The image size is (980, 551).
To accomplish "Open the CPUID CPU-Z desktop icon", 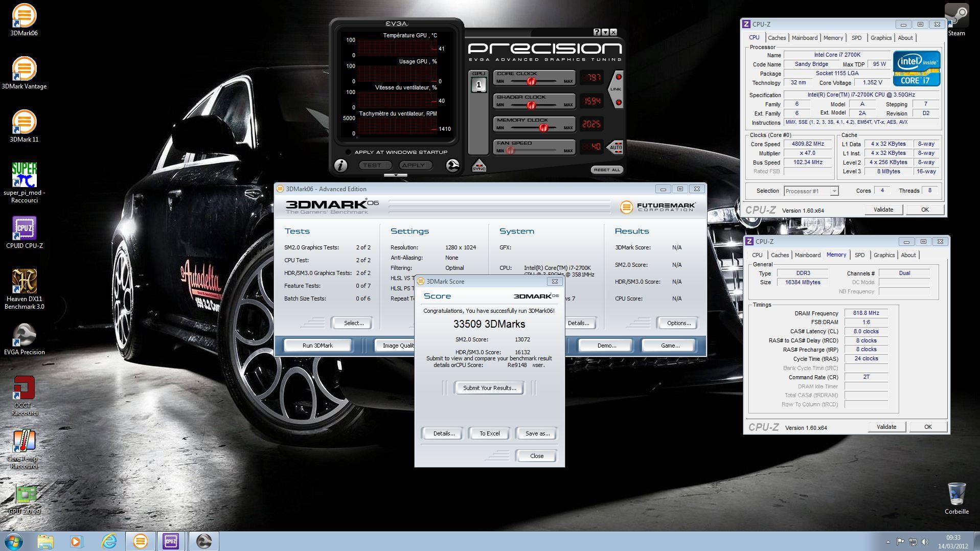I will coord(24,233).
